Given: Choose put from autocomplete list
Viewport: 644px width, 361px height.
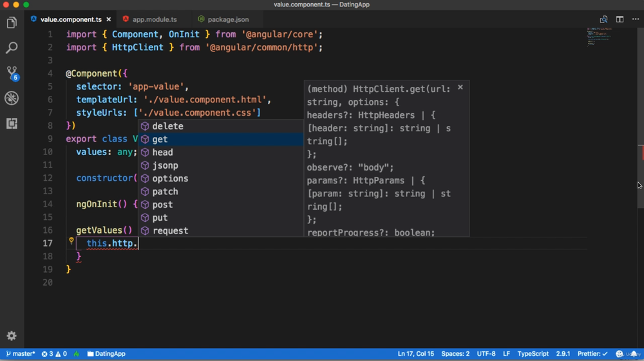Looking at the screenshot, I should click(x=220, y=218).
